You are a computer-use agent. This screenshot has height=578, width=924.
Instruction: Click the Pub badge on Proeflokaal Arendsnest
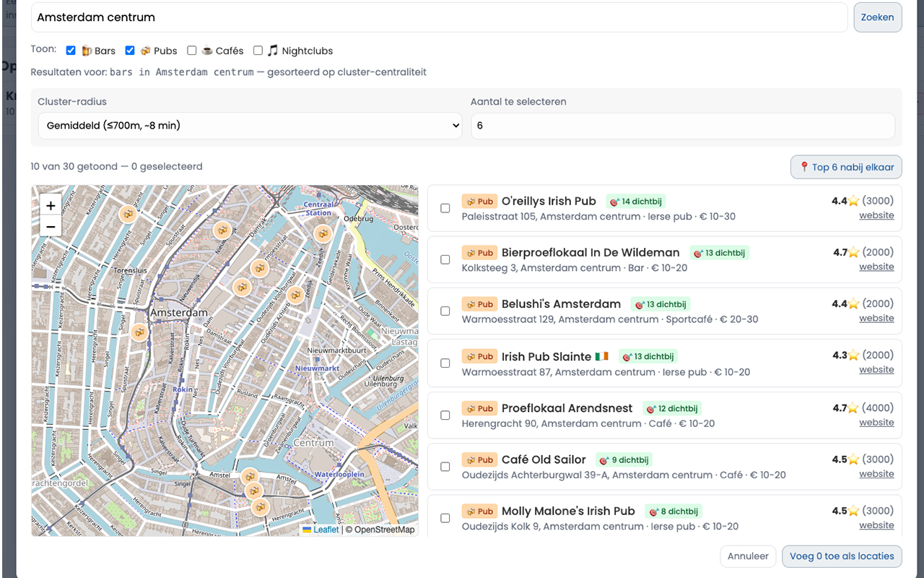point(479,409)
